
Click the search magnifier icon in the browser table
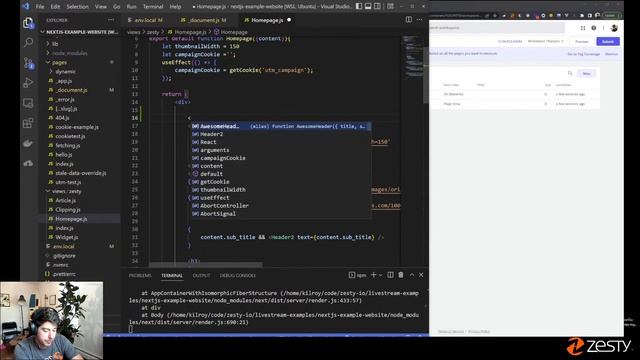[570, 73]
